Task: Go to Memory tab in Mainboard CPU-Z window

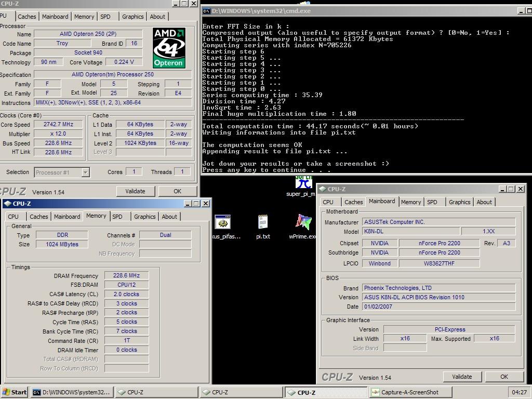Action: click(411, 202)
